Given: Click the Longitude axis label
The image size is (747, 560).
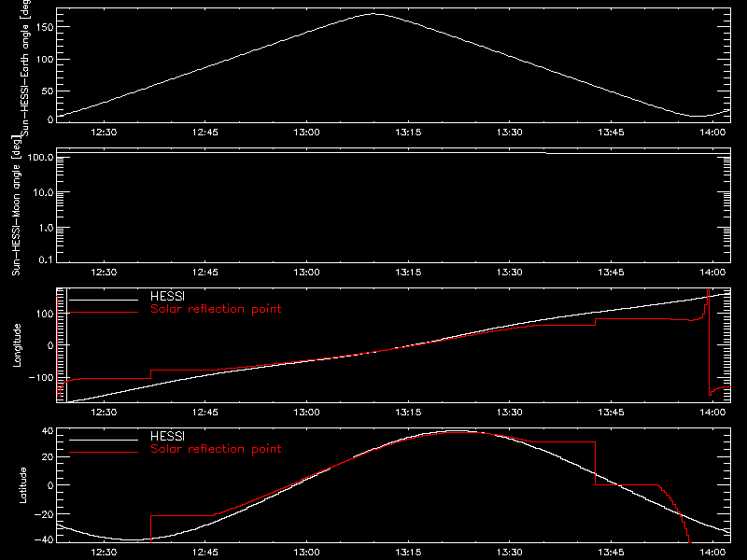Looking at the screenshot, I should (17, 345).
